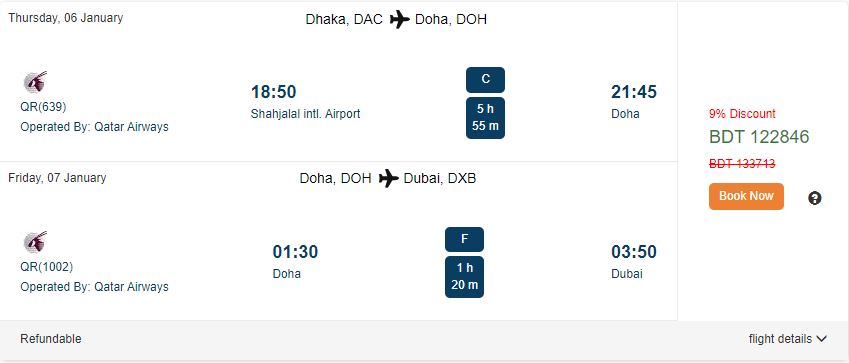Click flight number QR(639)
The height and width of the screenshot is (363, 849).
[x=43, y=107]
